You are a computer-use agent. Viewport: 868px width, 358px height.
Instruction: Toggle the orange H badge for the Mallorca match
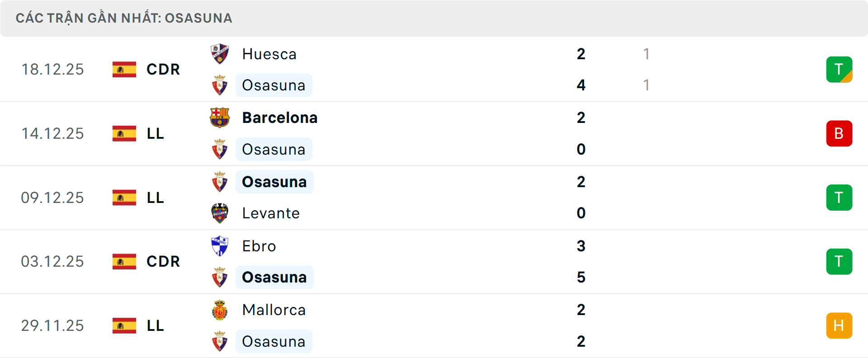839,325
